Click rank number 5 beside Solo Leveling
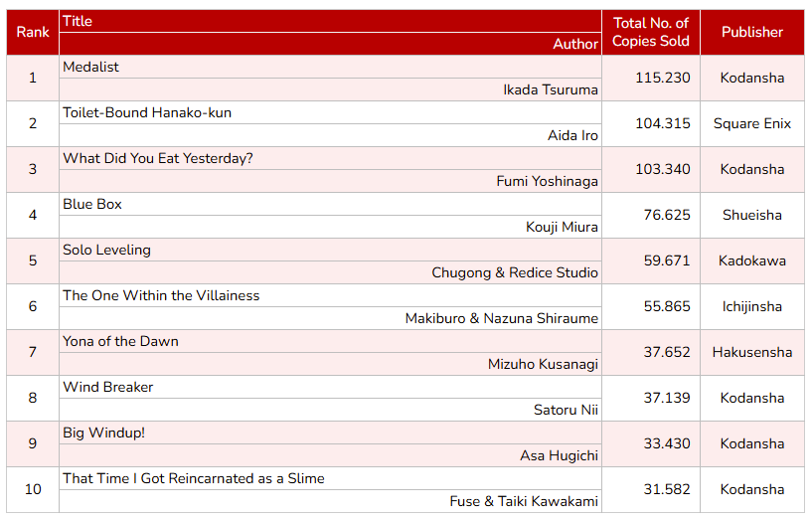Viewport: 812px width, 520px height. point(33,260)
